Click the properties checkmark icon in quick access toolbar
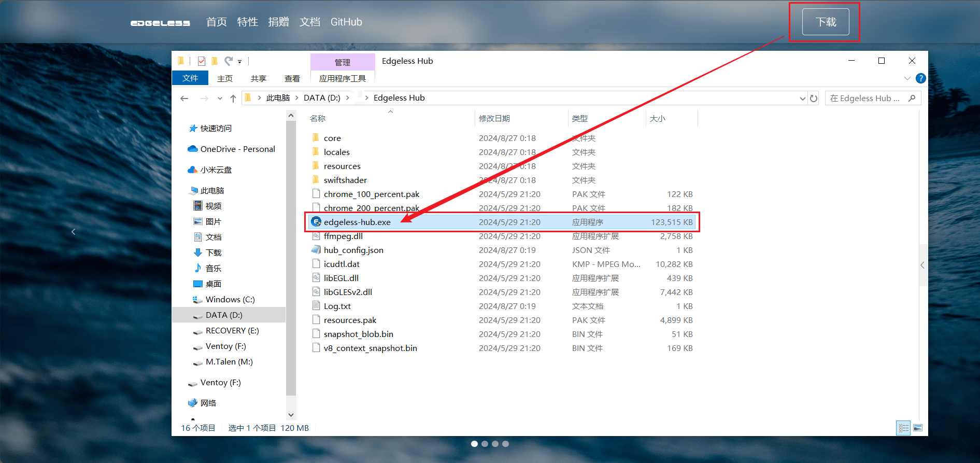 tap(202, 61)
